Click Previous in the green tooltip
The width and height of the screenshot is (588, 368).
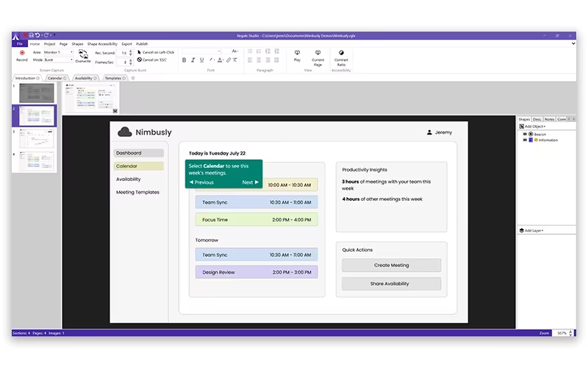point(201,182)
